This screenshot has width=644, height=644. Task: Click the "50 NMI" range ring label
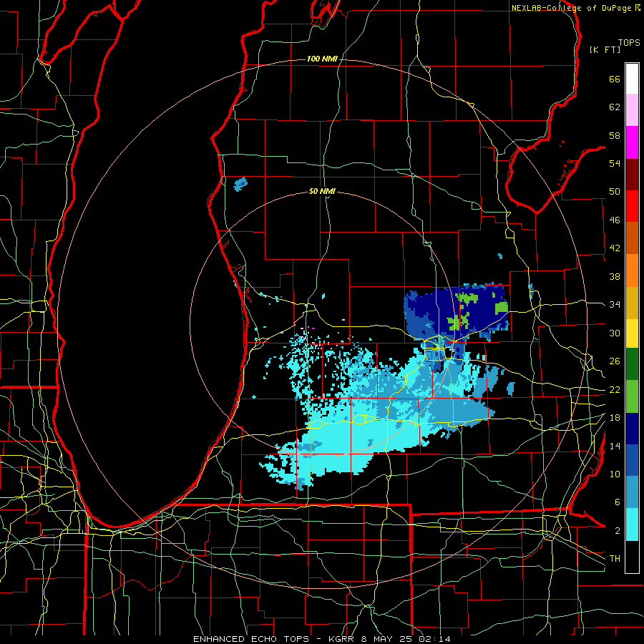tap(322, 191)
